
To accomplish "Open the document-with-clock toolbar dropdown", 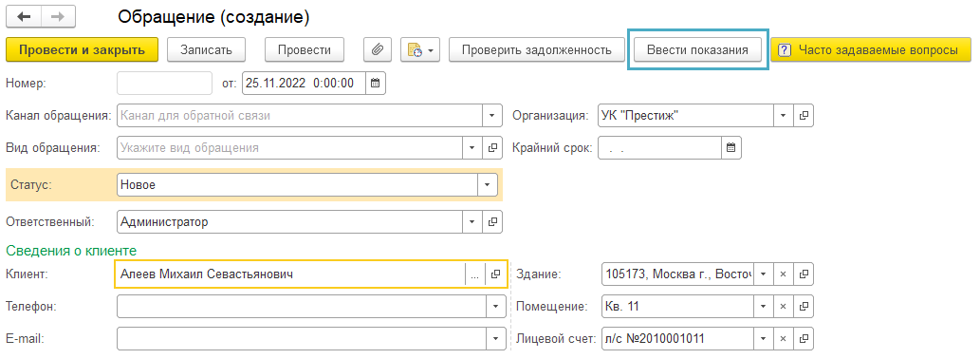I will pyautogui.click(x=420, y=50).
